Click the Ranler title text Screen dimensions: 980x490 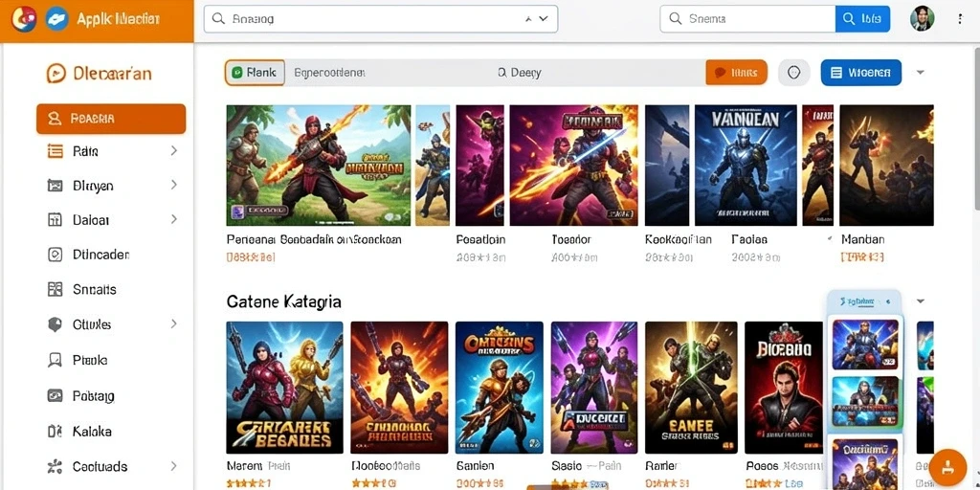coord(661,466)
